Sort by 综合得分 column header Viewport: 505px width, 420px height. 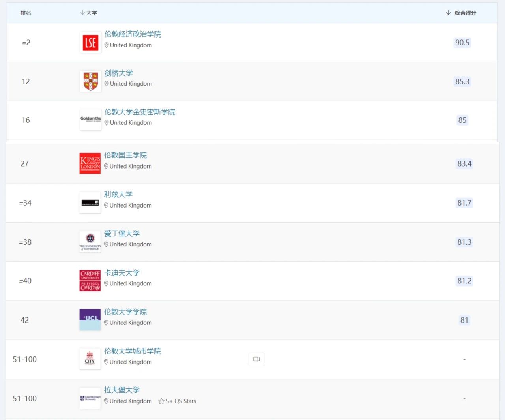[461, 13]
